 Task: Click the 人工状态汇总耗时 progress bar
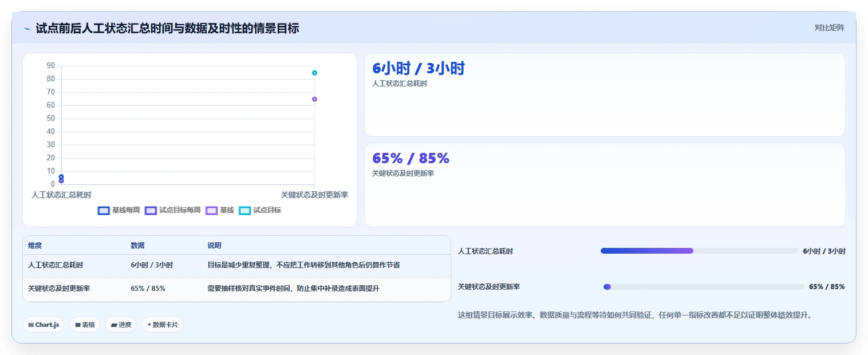coord(699,251)
